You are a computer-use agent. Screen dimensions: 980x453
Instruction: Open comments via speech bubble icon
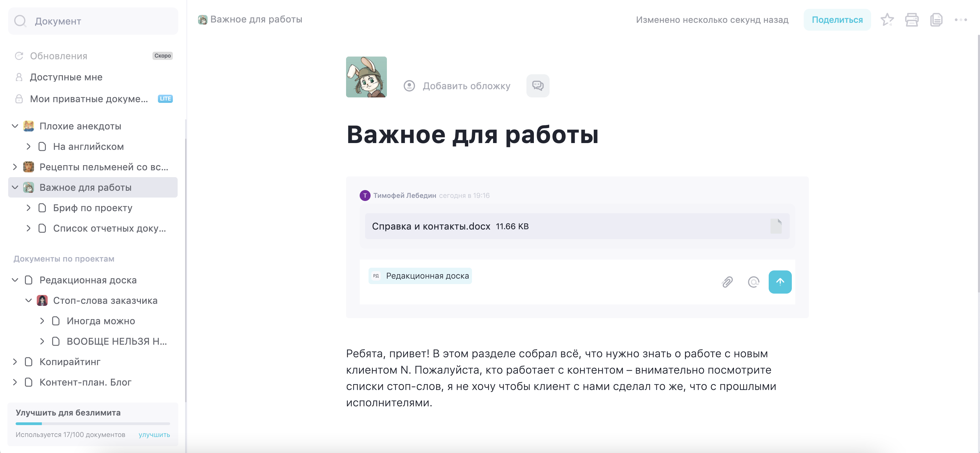[538, 85]
